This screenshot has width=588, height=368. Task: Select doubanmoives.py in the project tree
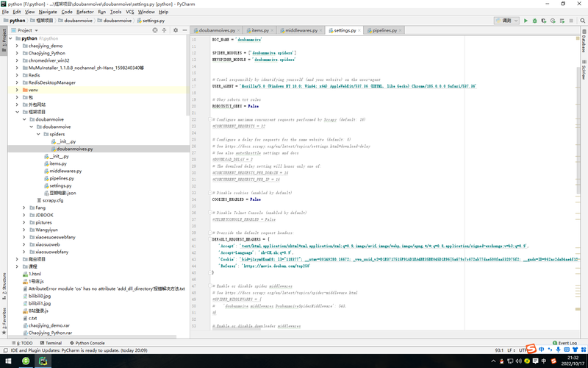pos(75,149)
